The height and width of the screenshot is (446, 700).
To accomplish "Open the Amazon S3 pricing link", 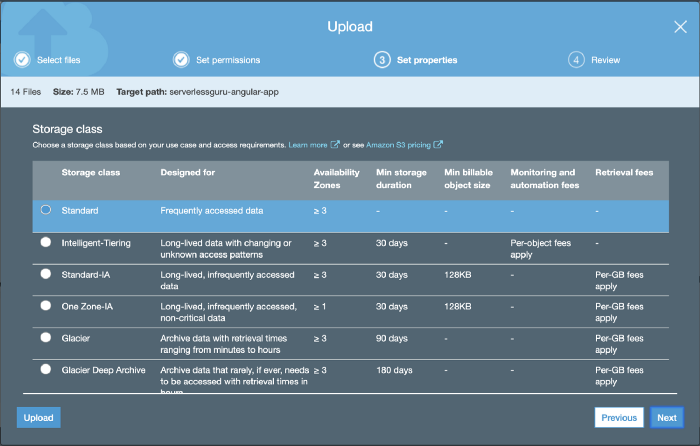I will pyautogui.click(x=398, y=145).
